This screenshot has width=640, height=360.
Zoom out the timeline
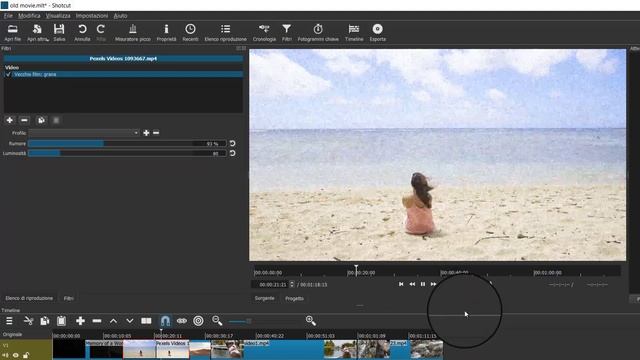[x=217, y=321]
